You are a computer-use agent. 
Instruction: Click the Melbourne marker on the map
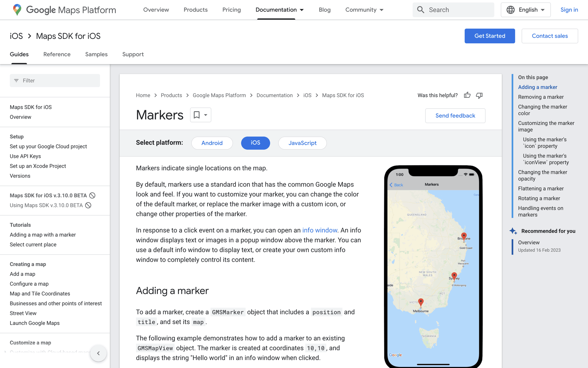pos(421,302)
